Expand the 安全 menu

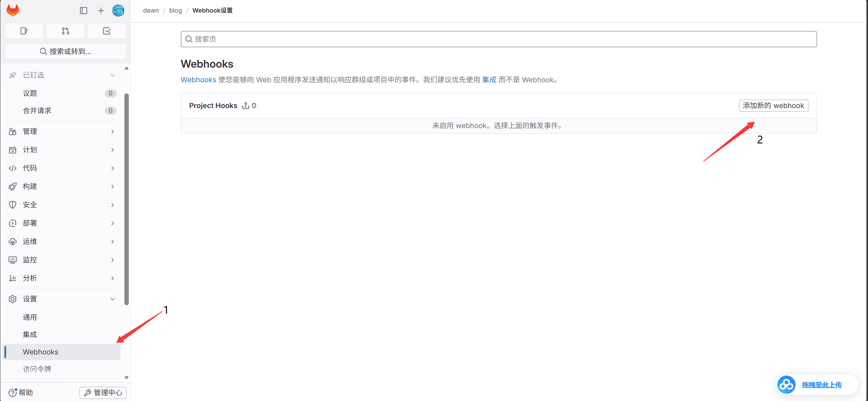tap(62, 205)
